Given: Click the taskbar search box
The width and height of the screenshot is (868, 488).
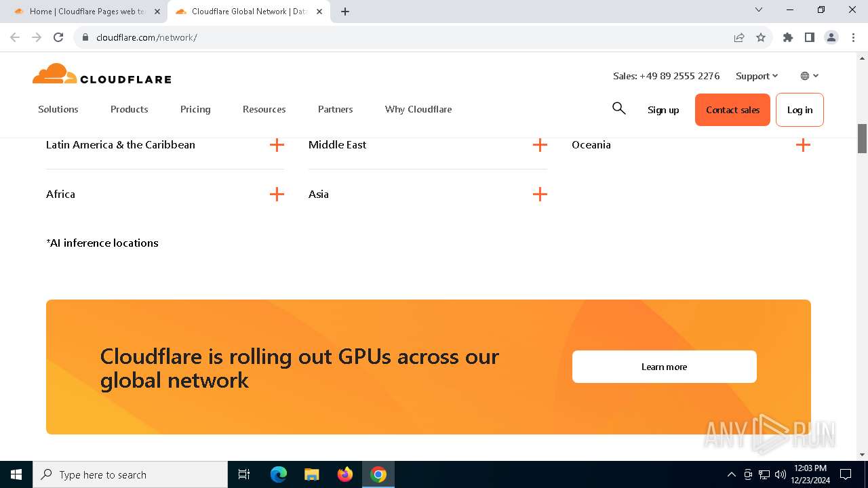Looking at the screenshot, I should [130, 474].
